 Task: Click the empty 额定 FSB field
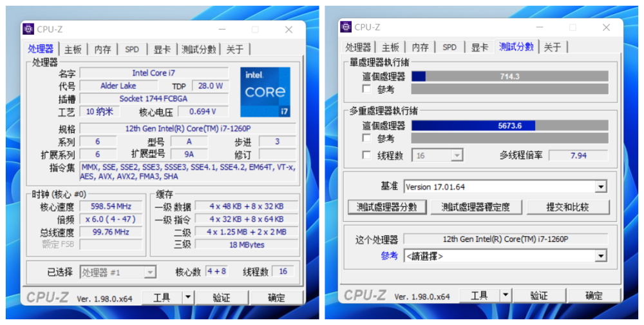pyautogui.click(x=111, y=244)
